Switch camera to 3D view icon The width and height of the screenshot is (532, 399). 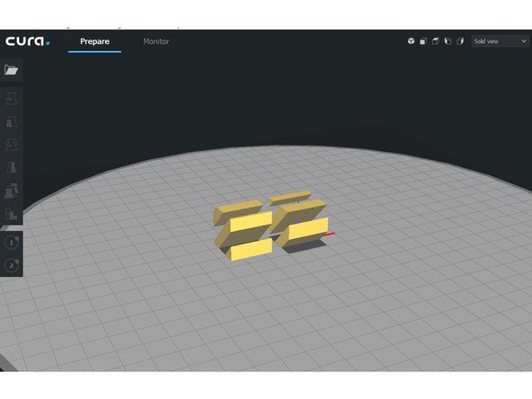[411, 41]
